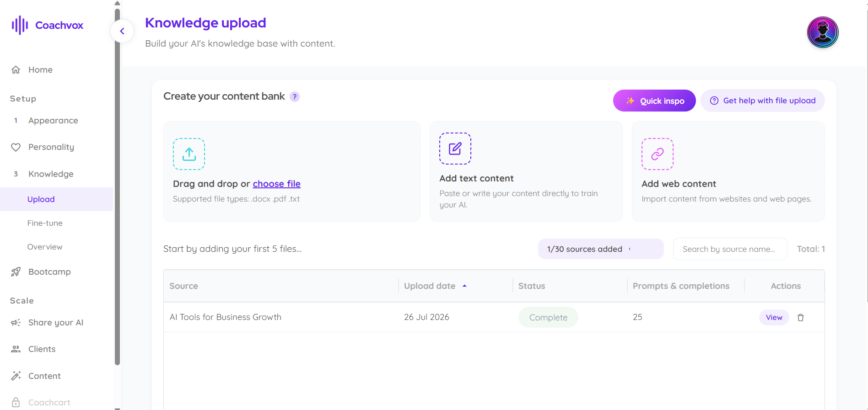Click the sparkle icon in Quick inspo

(x=630, y=101)
